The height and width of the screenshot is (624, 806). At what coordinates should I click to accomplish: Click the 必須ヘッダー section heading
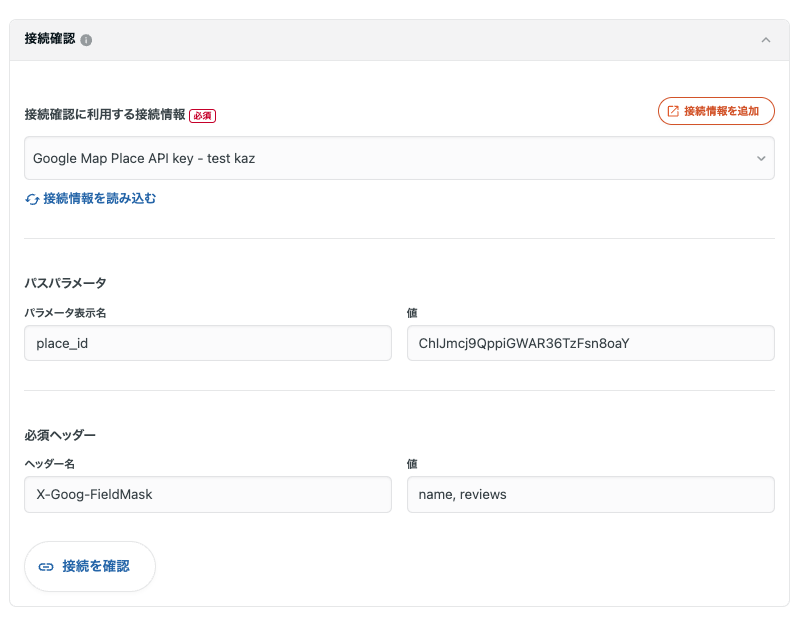[60, 435]
